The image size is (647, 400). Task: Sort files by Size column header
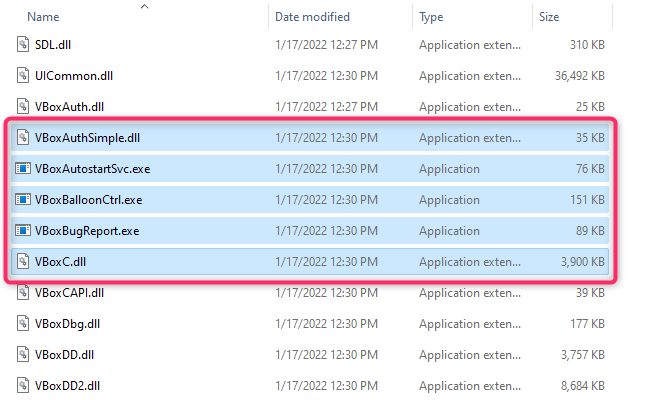coord(549,17)
